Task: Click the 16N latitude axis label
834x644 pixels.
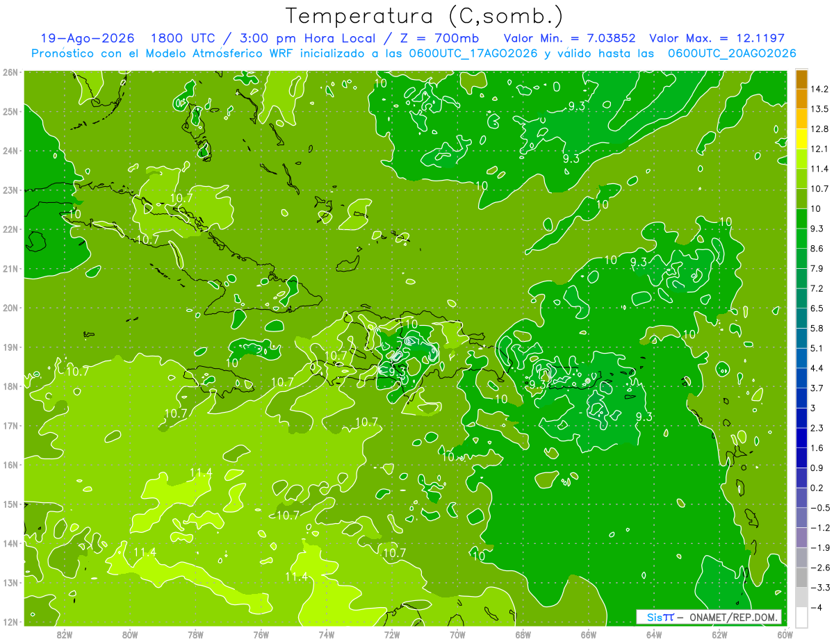Action: (x=10, y=464)
